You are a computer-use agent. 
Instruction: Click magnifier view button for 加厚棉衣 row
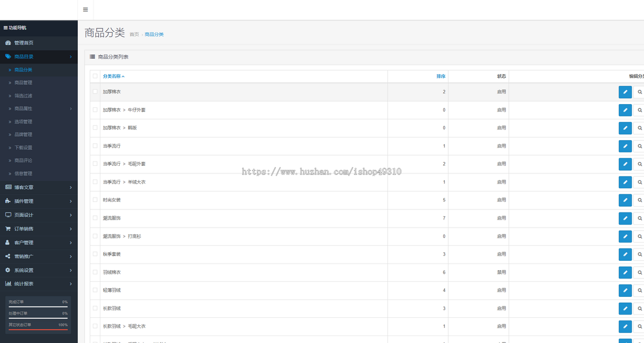tap(639, 92)
